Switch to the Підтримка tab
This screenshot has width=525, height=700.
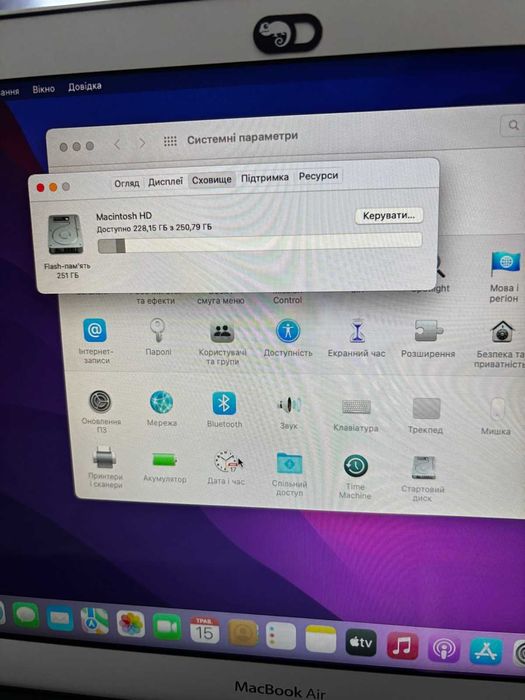(265, 178)
